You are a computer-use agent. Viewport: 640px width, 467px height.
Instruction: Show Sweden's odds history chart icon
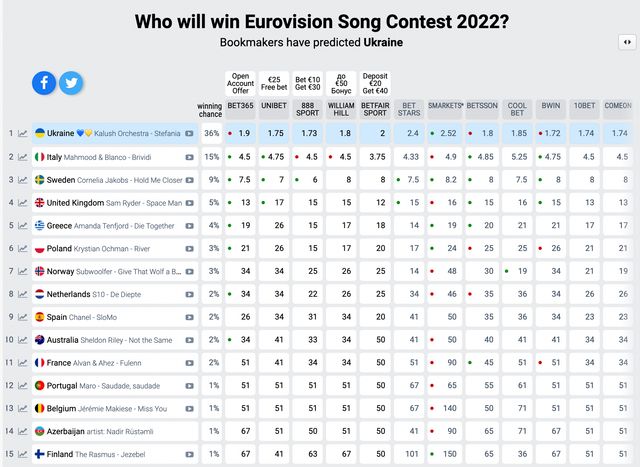point(22,180)
